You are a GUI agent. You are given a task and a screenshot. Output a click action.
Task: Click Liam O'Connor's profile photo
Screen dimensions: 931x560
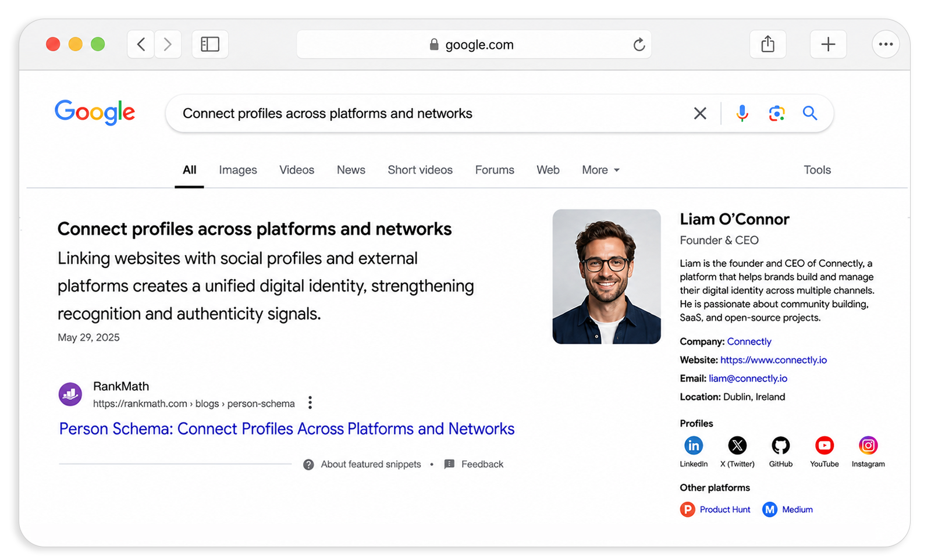606,277
